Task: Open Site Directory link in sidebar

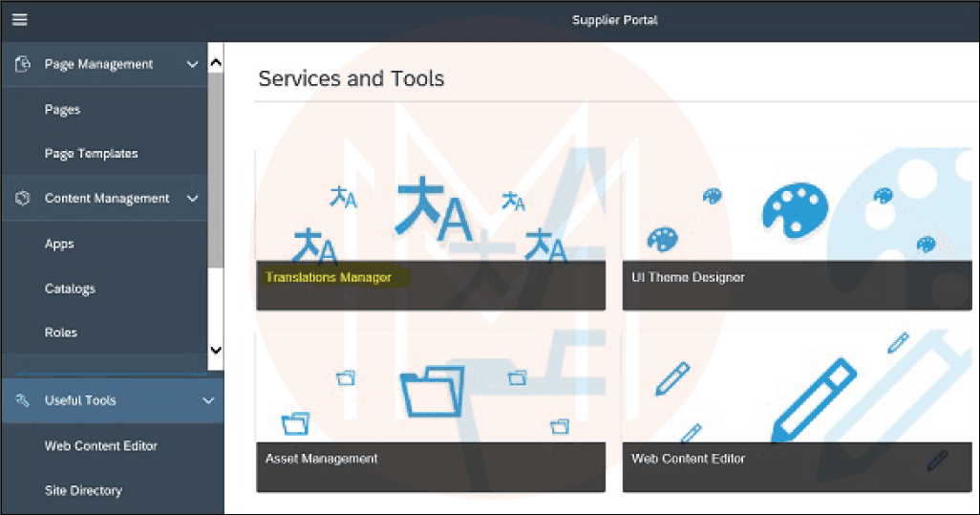Action: click(83, 490)
